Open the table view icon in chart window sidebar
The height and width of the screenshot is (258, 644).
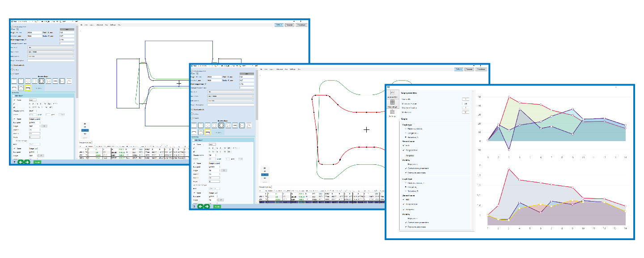392,103
